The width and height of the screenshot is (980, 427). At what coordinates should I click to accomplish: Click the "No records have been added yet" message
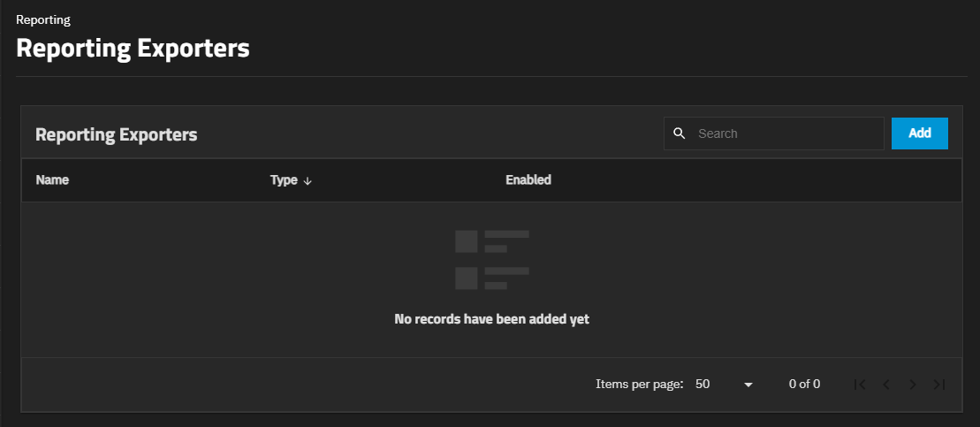pyautogui.click(x=491, y=319)
